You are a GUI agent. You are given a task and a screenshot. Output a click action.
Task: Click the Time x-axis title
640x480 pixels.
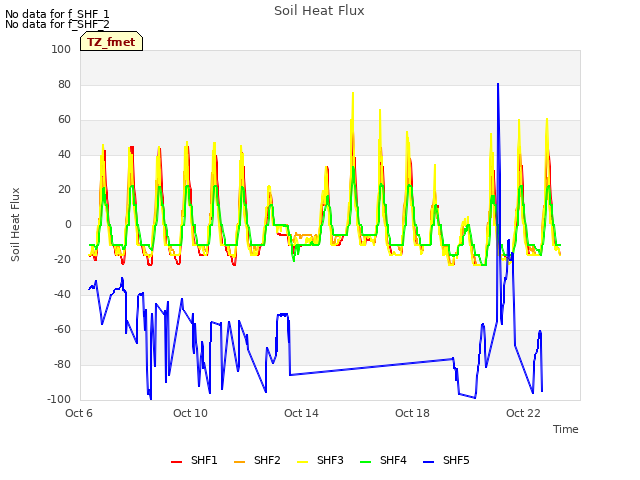click(x=566, y=429)
